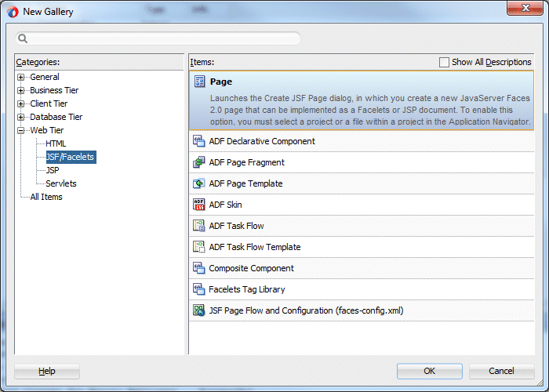This screenshot has height=392, width=549.
Task: Select the All Items category
Action: tap(46, 197)
